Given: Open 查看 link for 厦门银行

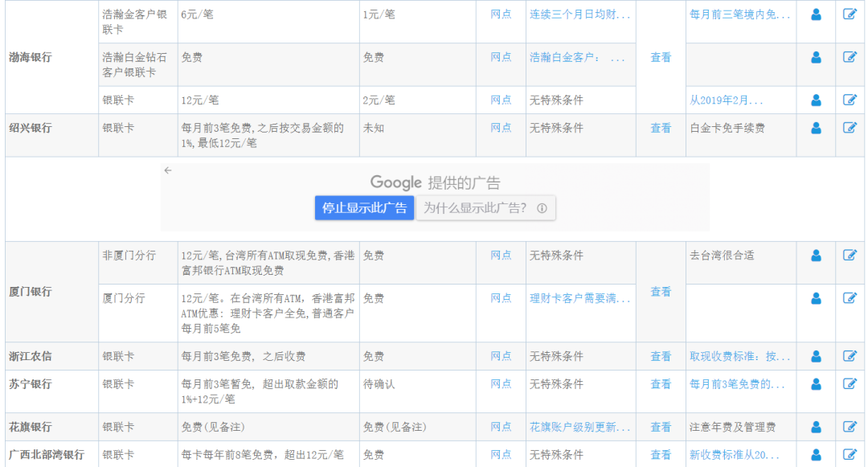Looking at the screenshot, I should (661, 292).
